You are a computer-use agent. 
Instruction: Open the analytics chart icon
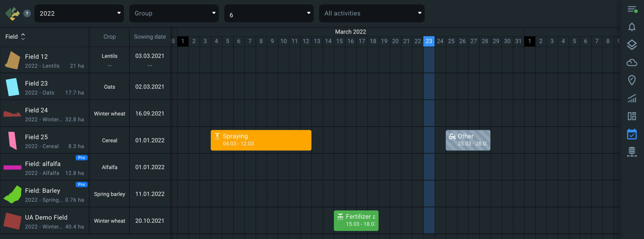click(632, 98)
